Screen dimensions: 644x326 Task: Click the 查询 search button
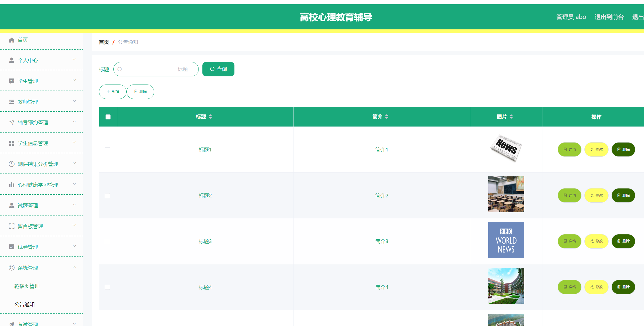[x=218, y=69]
